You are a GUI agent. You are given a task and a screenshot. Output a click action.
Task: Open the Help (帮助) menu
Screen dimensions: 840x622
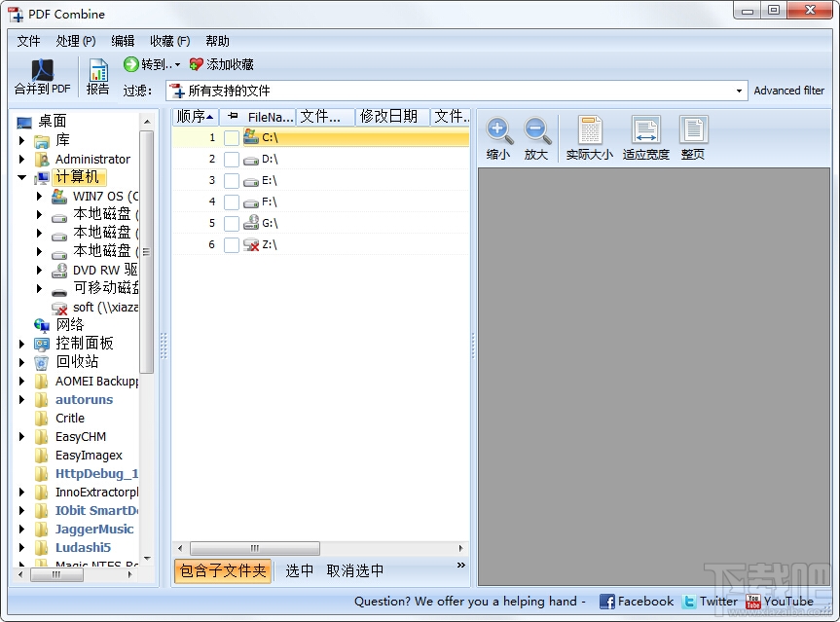(x=217, y=41)
